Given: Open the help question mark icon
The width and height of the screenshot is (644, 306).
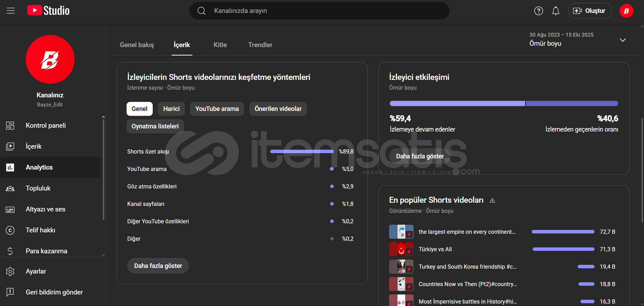Looking at the screenshot, I should [x=538, y=11].
